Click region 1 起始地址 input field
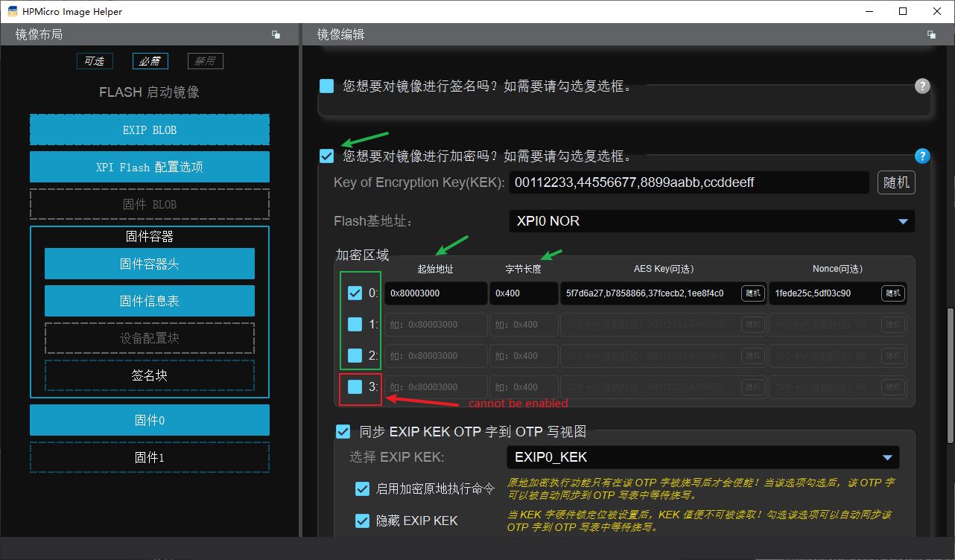Image resolution: width=955 pixels, height=560 pixels. pos(437,325)
